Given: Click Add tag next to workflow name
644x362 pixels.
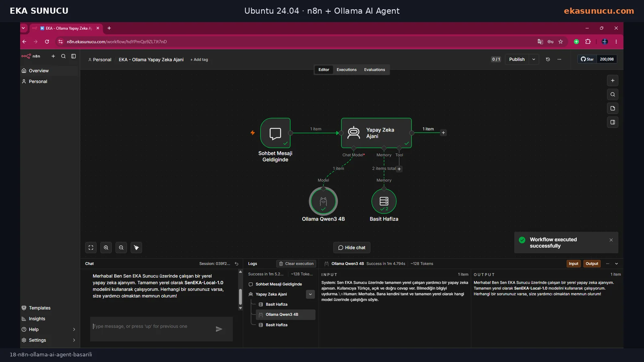Looking at the screenshot, I should pyautogui.click(x=199, y=60).
